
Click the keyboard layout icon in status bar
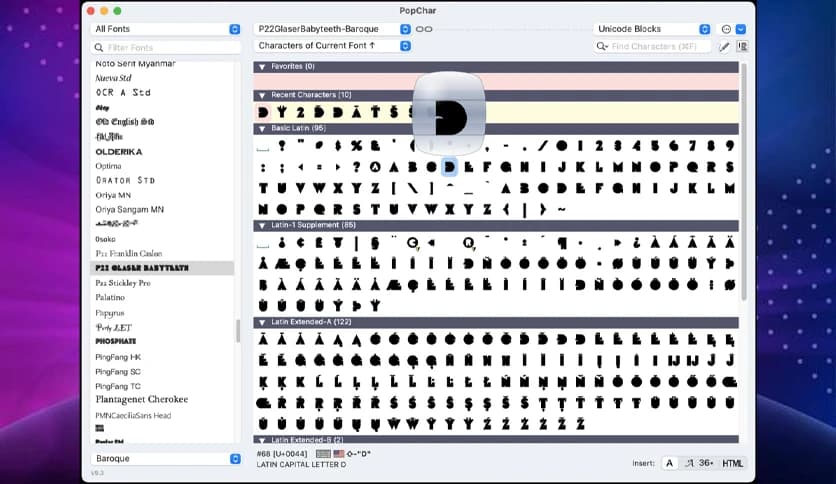coord(323,454)
